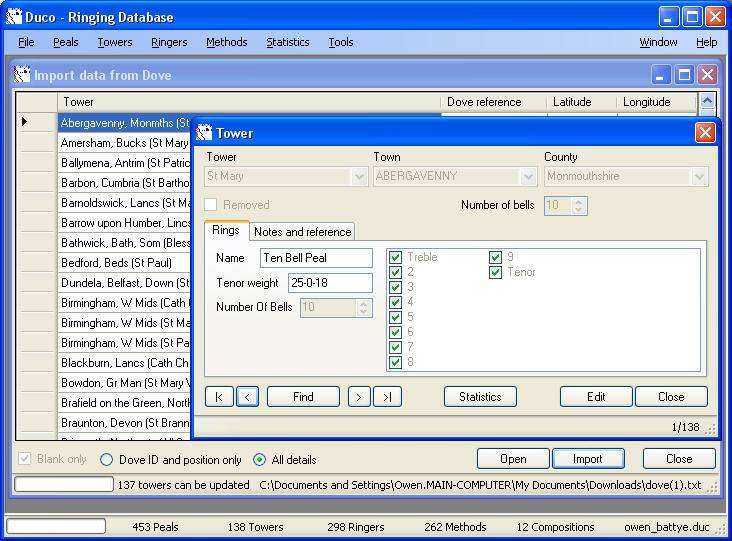
Task: Choose the All details radio option
Action: point(259,460)
